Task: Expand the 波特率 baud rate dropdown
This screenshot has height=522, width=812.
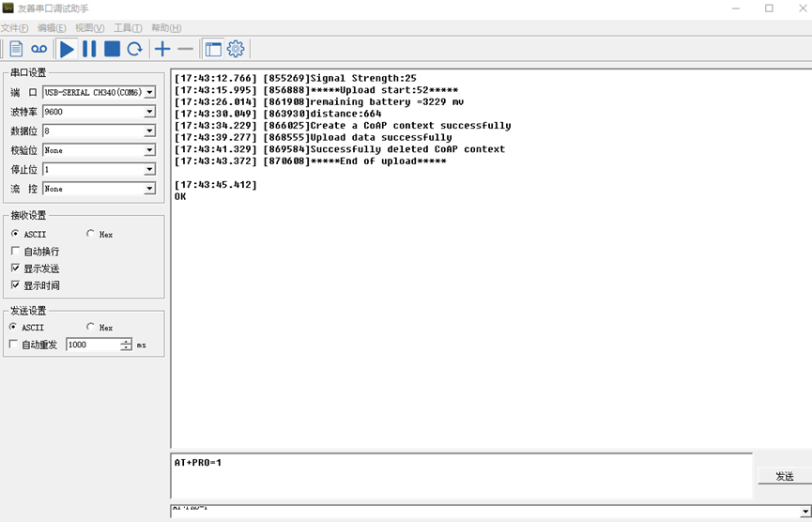Action: coord(149,112)
